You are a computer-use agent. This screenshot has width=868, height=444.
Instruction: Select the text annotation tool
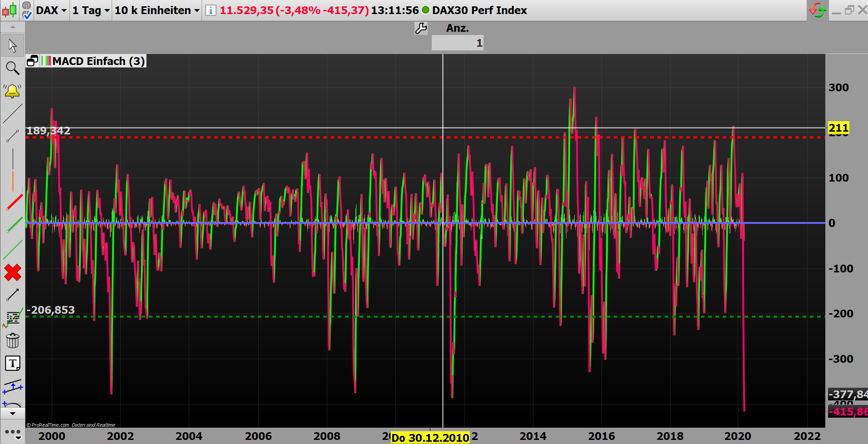pyautogui.click(x=13, y=363)
